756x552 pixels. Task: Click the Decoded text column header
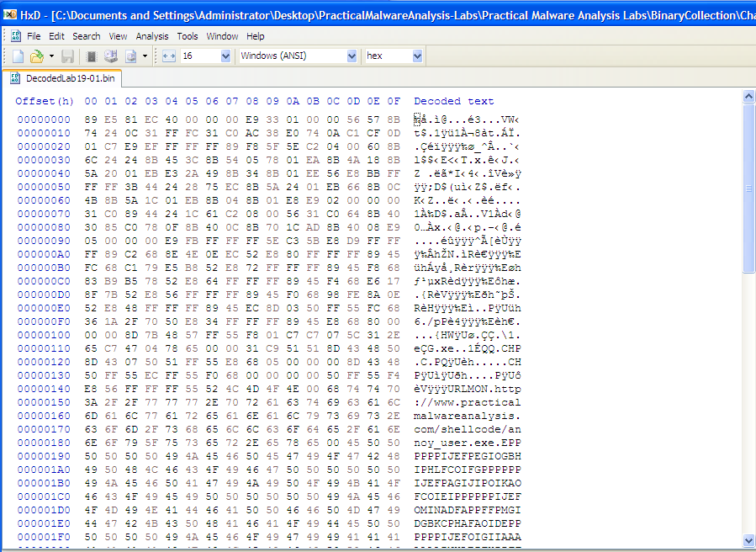tap(454, 101)
